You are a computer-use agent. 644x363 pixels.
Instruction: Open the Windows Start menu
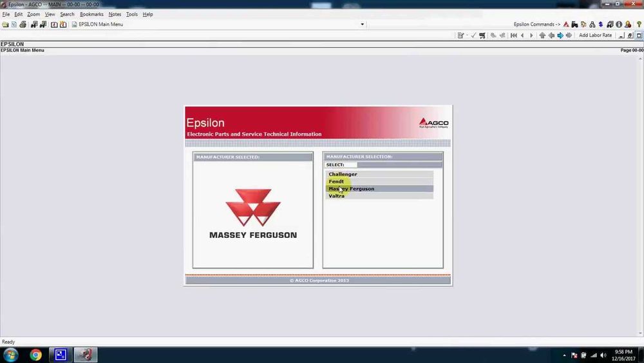pos(11,355)
